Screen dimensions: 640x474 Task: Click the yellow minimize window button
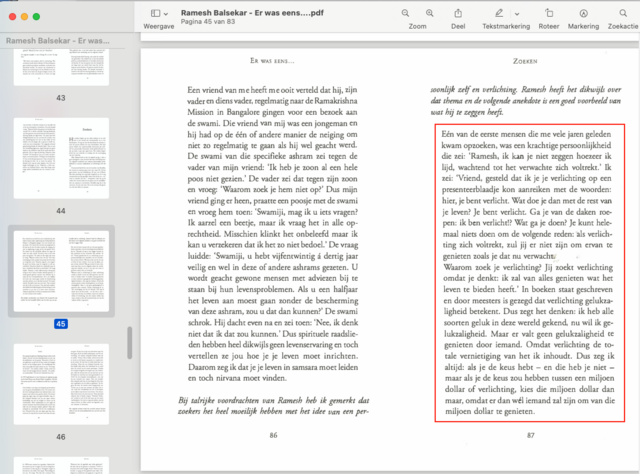(x=24, y=16)
